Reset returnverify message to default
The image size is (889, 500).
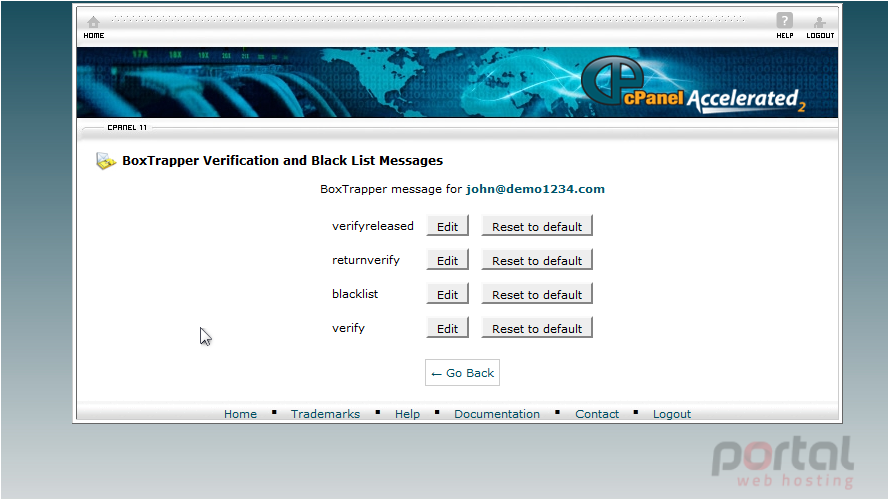537,260
